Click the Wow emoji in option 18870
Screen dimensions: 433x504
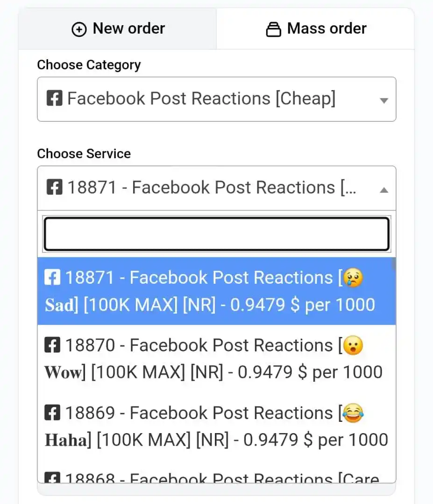[353, 345]
